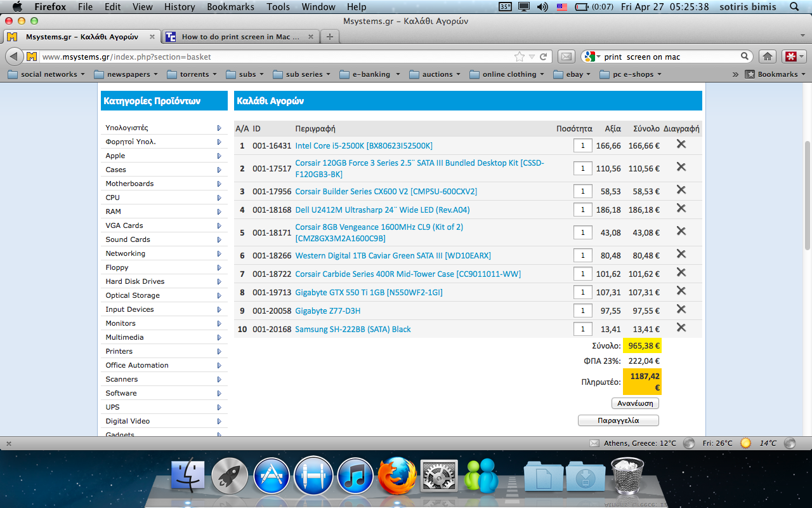Open the Western Digital 1TB Caviar Green link
Image resolution: width=812 pixels, height=508 pixels.
pos(393,255)
